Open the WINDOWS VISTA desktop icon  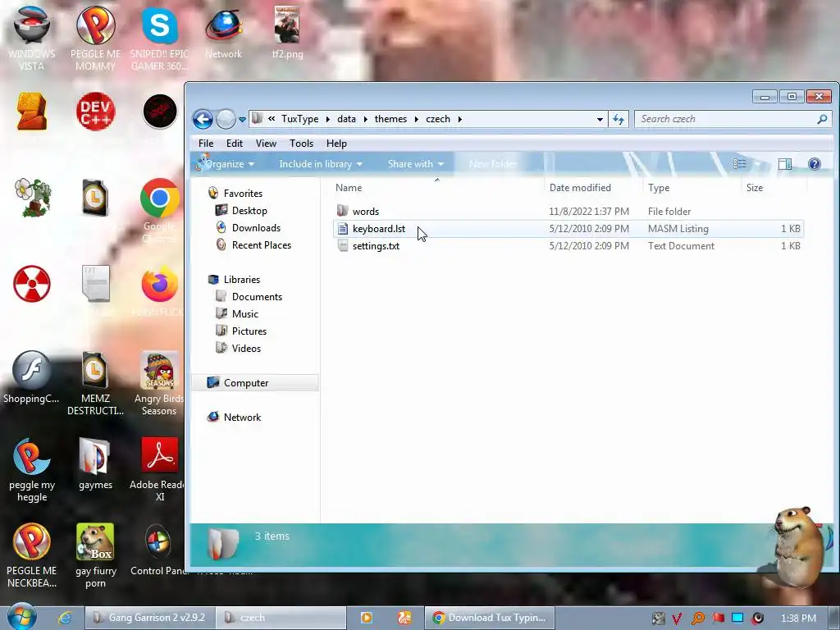pyautogui.click(x=32, y=38)
